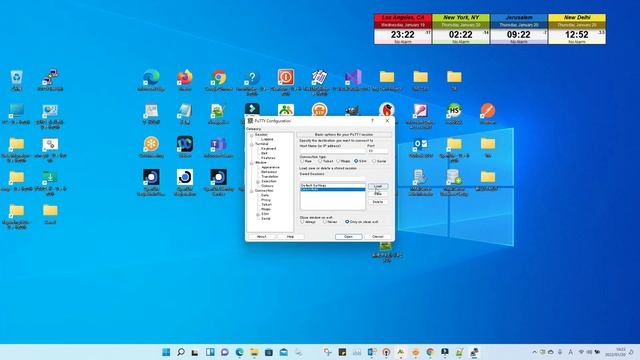Viewport: 640px width, 360px height.
Task: Select Colours category in the tree
Action: (x=267, y=186)
